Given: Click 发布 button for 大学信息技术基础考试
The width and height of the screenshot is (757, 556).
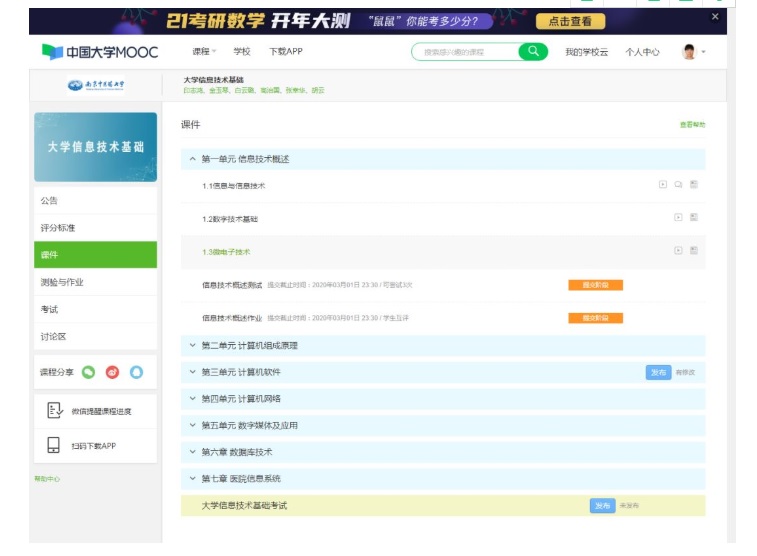Looking at the screenshot, I should (602, 506).
